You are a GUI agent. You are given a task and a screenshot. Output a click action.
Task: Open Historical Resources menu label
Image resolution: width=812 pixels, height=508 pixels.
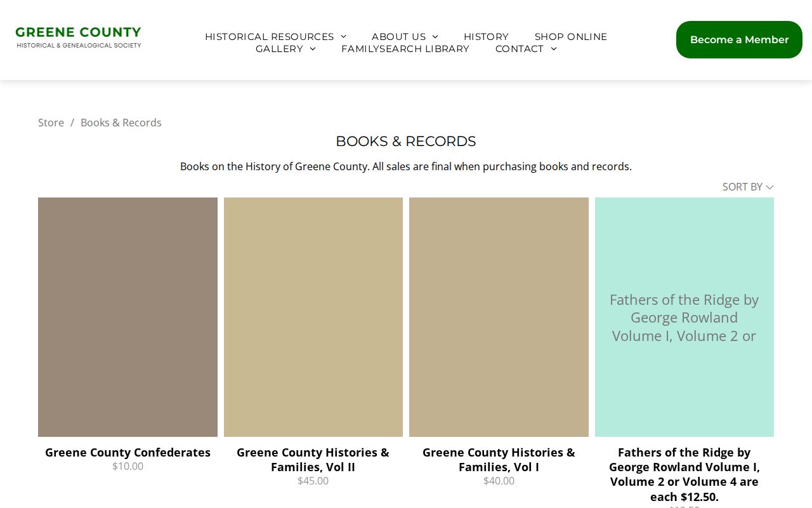270,37
